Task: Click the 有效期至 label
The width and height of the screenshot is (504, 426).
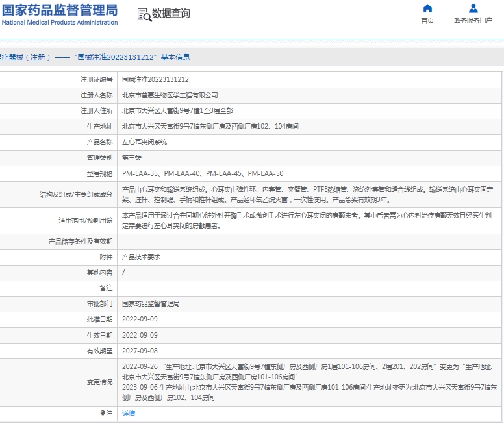Action: pos(99,351)
